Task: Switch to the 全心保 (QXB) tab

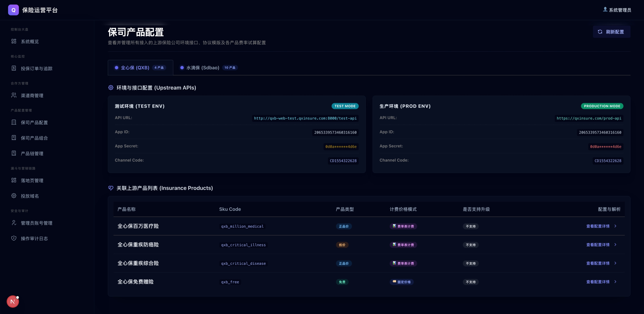Action: click(x=140, y=68)
